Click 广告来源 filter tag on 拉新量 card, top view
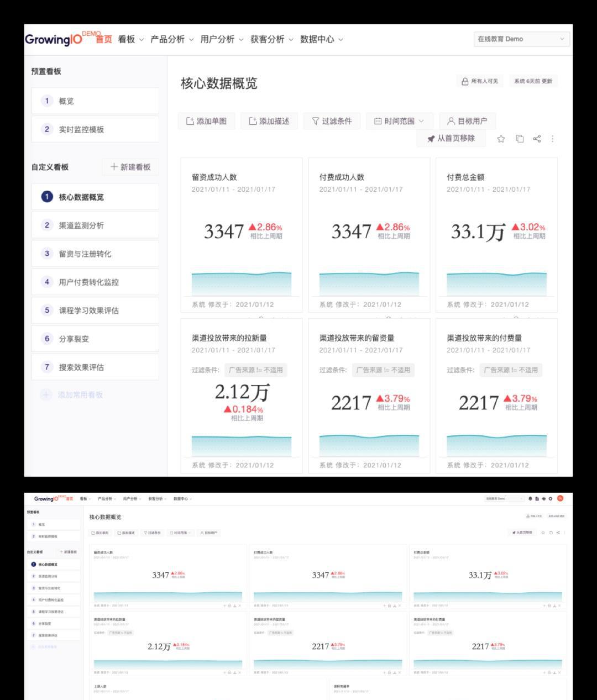 coord(256,370)
